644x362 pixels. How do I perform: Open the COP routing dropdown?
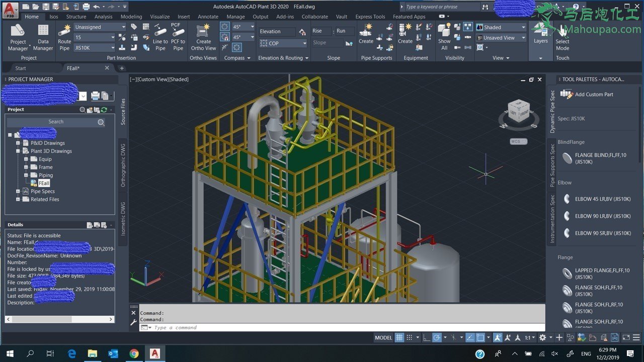[x=283, y=43]
